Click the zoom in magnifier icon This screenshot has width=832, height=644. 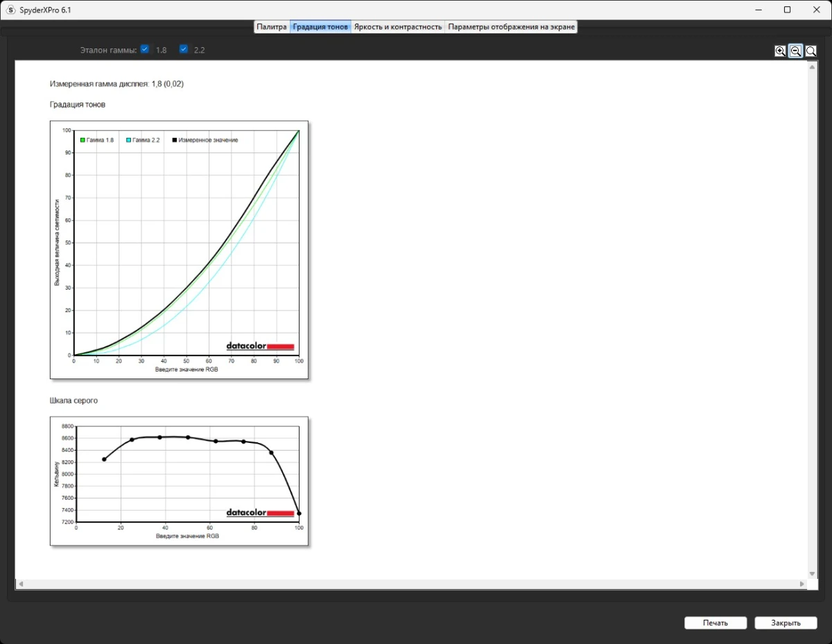pyautogui.click(x=781, y=51)
